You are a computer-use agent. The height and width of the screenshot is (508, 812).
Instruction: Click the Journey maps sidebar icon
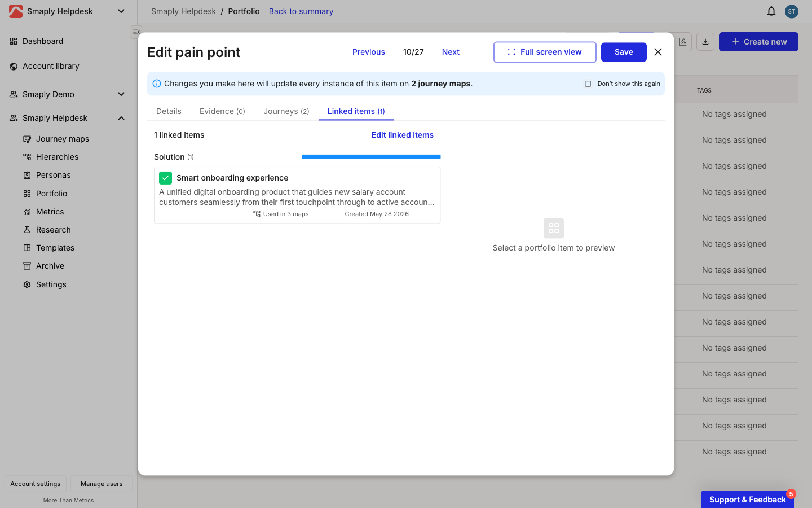(27, 139)
